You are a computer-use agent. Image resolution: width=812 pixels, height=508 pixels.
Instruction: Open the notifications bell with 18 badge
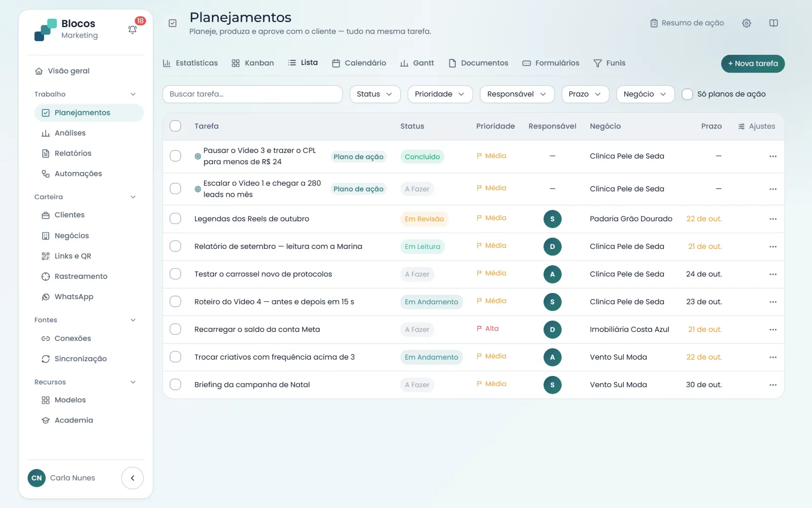132,29
